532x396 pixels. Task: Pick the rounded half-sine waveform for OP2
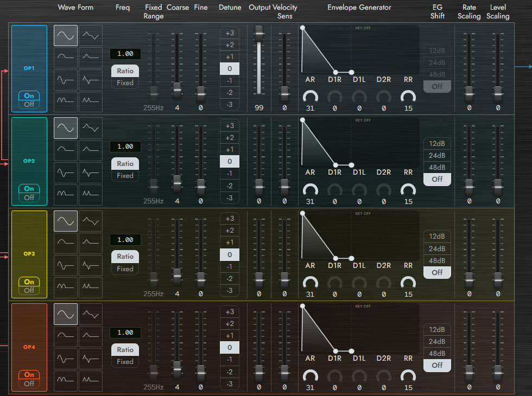[66, 150]
